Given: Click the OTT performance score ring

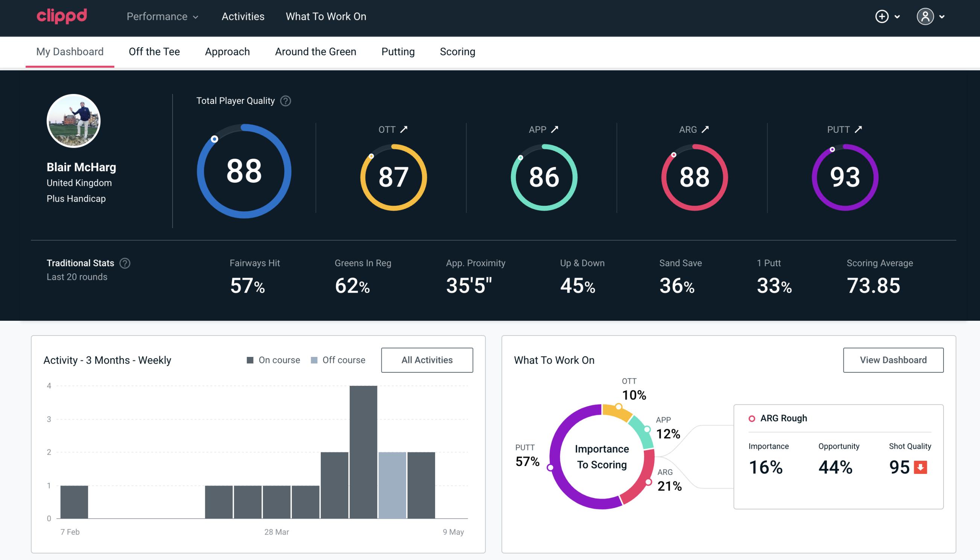Looking at the screenshot, I should tap(392, 176).
